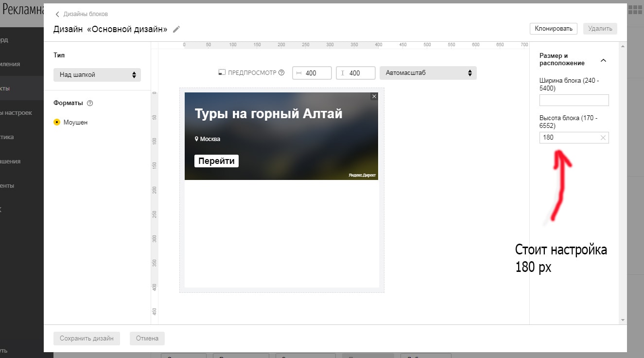Click the Сохранить дизайн button

coord(87,339)
